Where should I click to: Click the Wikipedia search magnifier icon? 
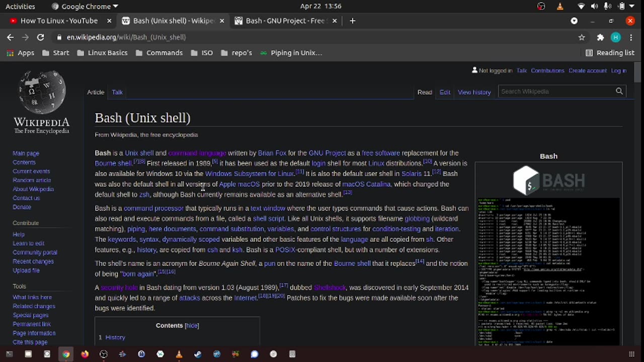619,91
